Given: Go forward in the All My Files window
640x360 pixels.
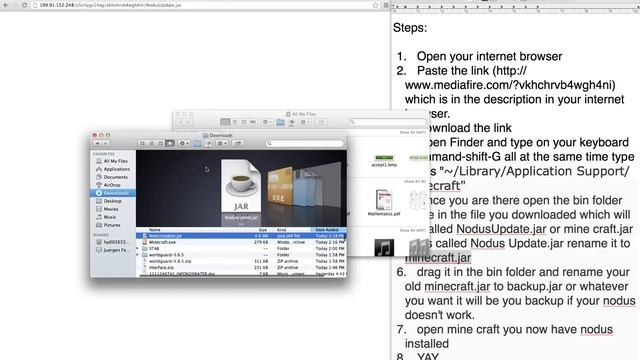Looking at the screenshot, I should 189,122.
